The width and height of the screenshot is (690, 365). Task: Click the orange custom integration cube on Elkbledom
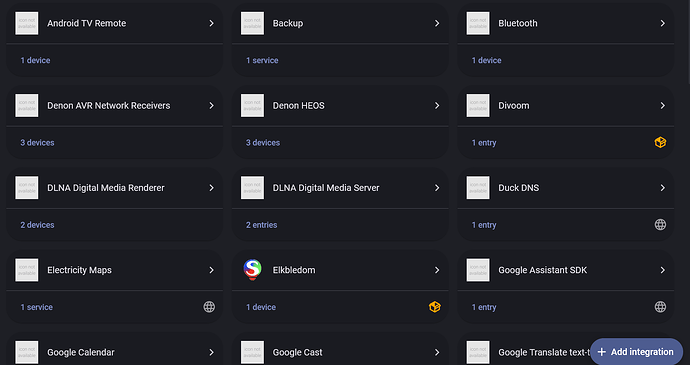pos(435,307)
